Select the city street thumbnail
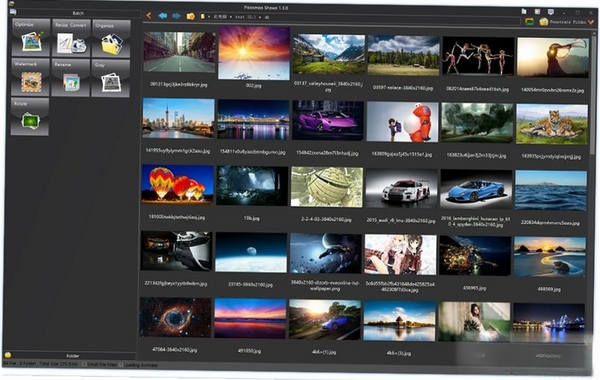Viewport: 600px width, 380px height. (x=179, y=52)
